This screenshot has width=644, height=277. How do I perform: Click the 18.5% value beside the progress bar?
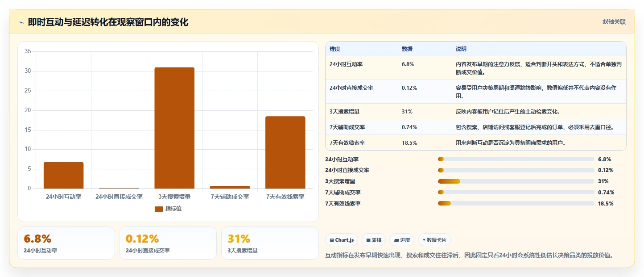[x=606, y=204]
